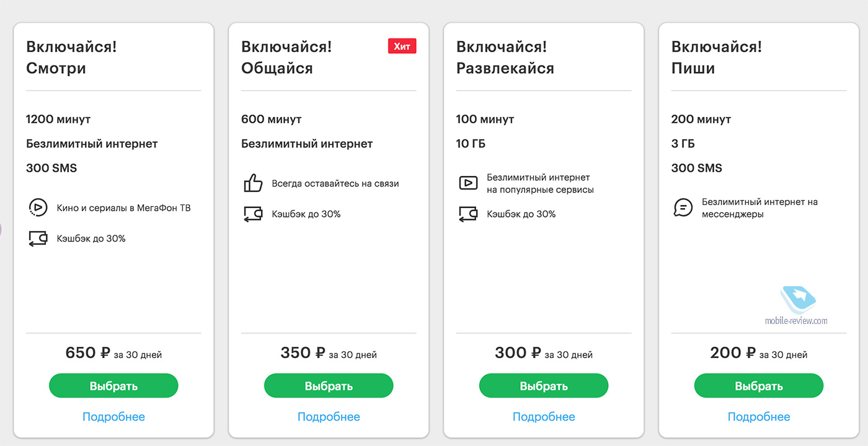Image resolution: width=868 pixels, height=446 pixels.
Task: Open Подробнее for Включайся! Общайся
Action: 329,417
